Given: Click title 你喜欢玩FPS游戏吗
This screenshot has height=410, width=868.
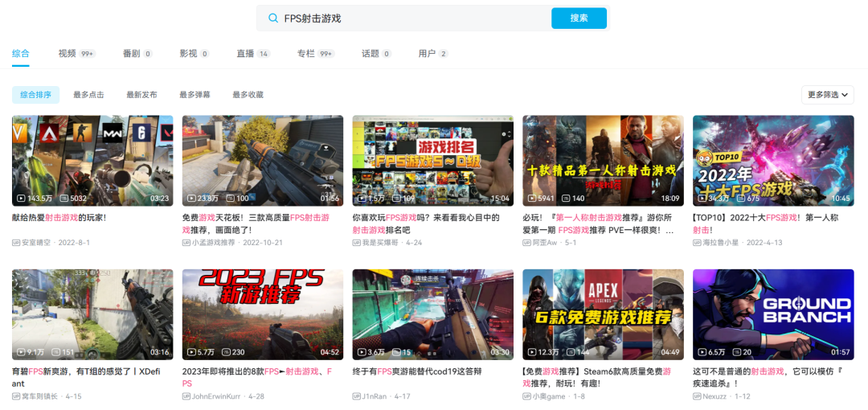Looking at the screenshot, I should [426, 223].
